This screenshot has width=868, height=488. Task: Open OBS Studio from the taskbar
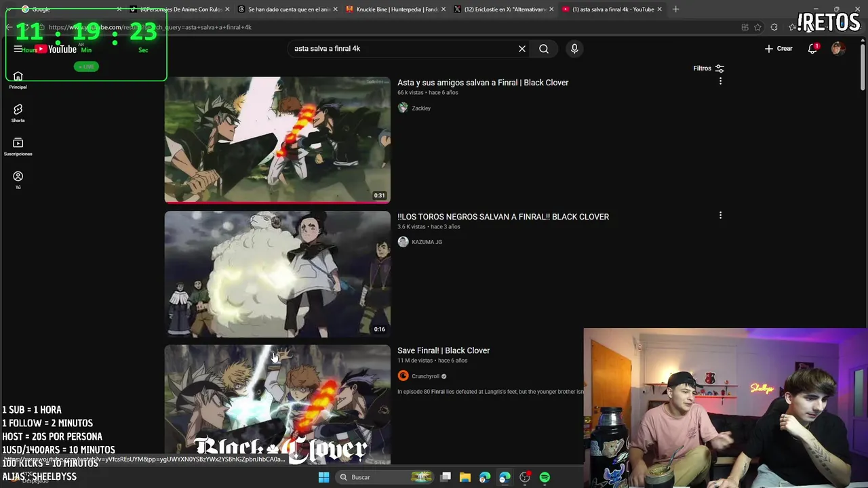pyautogui.click(x=525, y=477)
